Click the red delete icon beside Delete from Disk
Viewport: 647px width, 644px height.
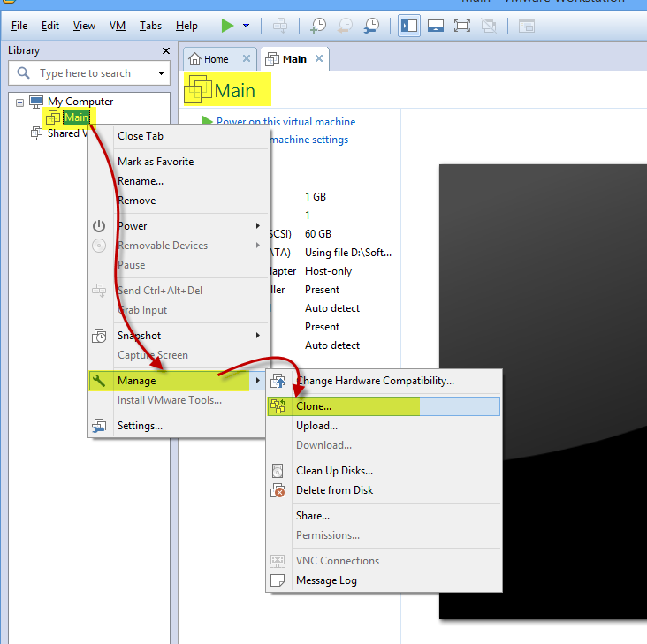tap(278, 490)
